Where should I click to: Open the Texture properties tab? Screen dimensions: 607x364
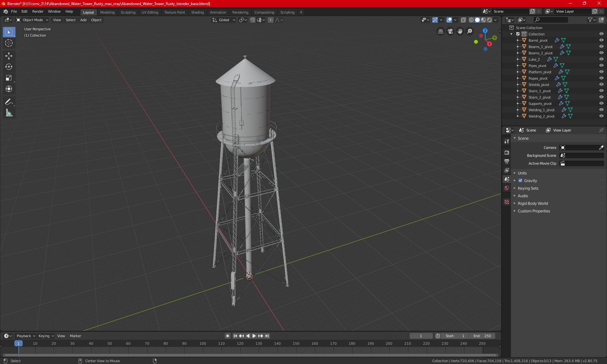[x=507, y=202]
